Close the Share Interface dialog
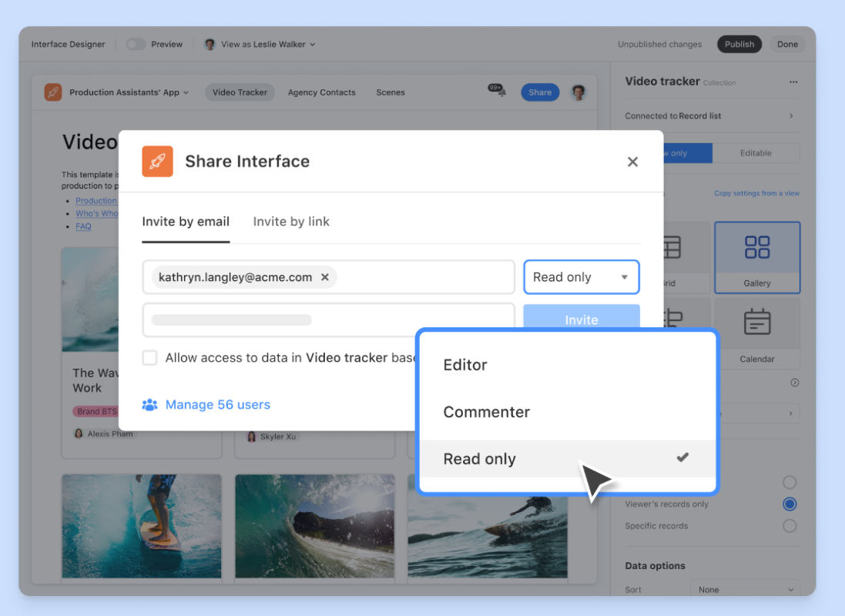 (632, 162)
